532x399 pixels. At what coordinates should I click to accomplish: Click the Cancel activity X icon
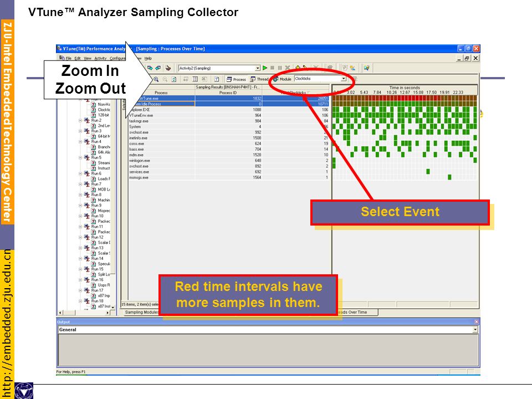coord(288,68)
